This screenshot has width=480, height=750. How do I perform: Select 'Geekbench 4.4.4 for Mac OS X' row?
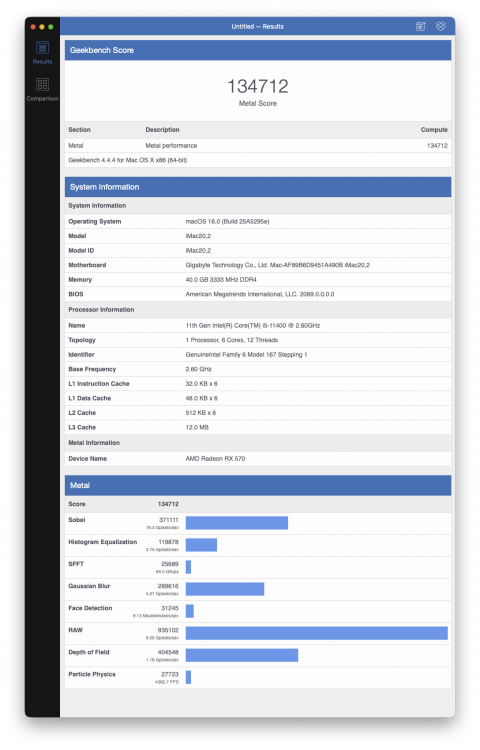[x=258, y=160]
